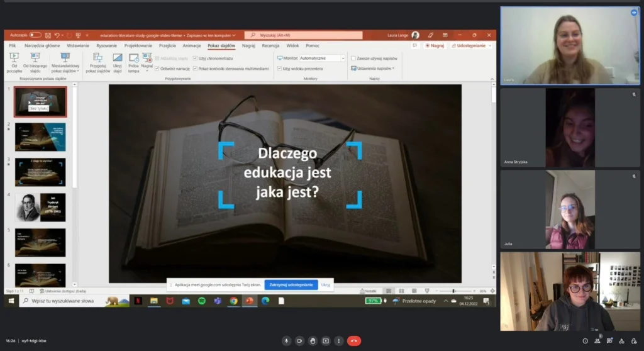The height and width of the screenshot is (351, 644).
Task: Open the Meet chat panel icon
Action: click(610, 341)
